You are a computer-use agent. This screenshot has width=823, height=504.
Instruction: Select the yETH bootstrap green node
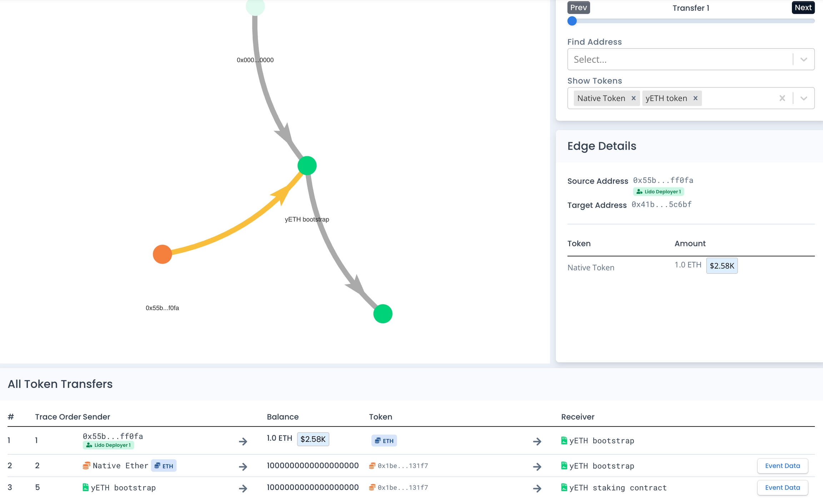tap(307, 166)
